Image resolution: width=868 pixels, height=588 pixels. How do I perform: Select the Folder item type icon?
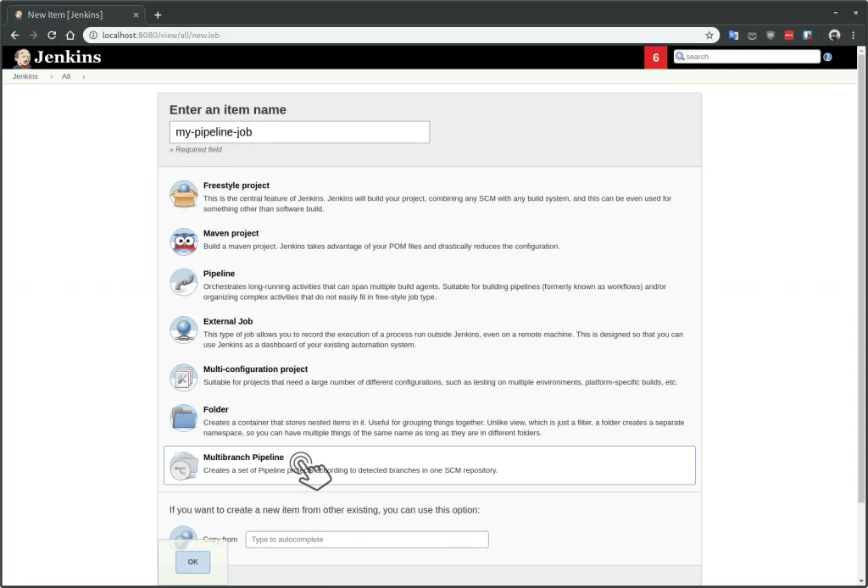point(184,419)
